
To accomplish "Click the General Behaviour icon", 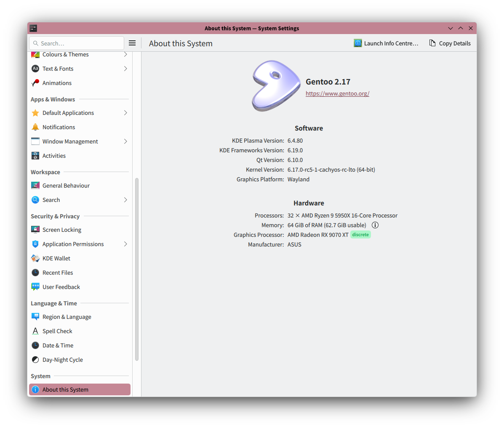I will tap(35, 185).
